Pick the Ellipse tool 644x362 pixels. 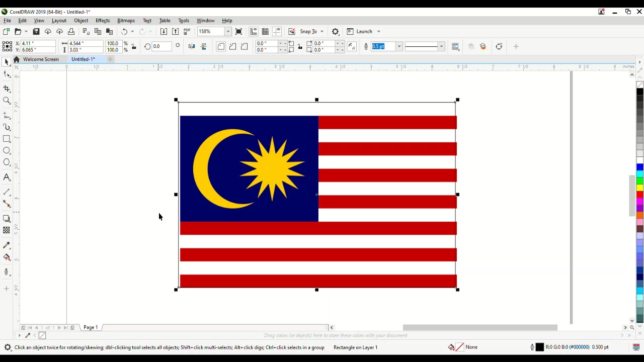[x=7, y=150]
